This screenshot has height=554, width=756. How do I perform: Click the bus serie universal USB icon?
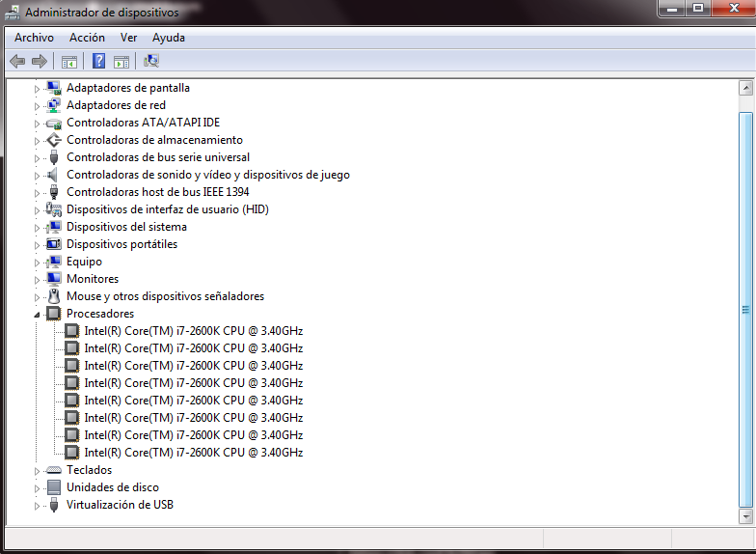(x=54, y=157)
